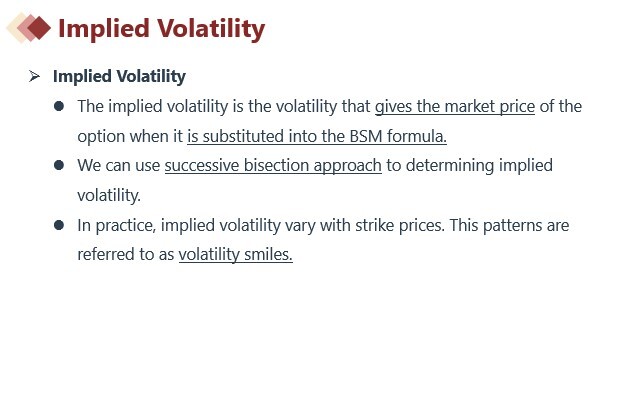The image size is (639, 418).
Task: Click the standalone word 'volatility.' ending the second bullet
Action: [x=109, y=196]
